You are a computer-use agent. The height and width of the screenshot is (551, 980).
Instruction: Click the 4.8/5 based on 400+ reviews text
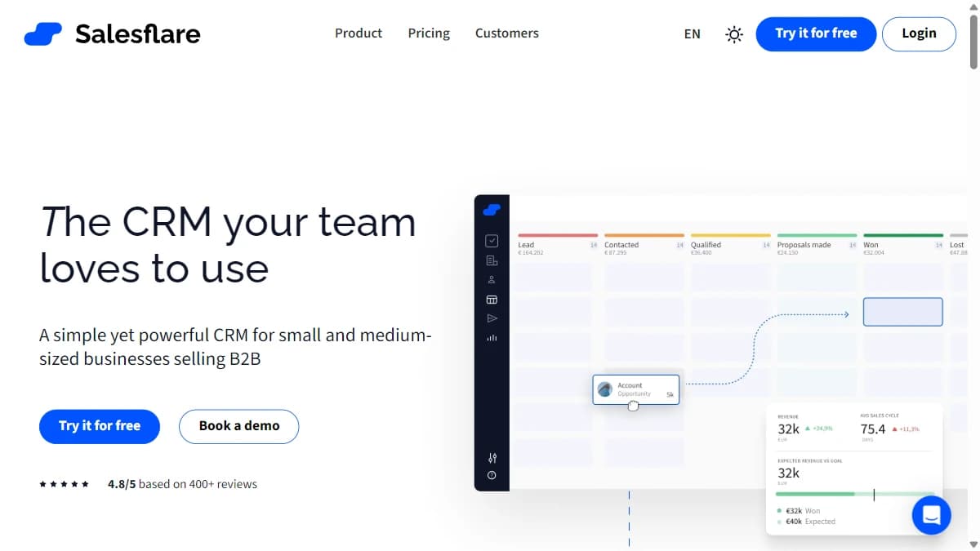tap(182, 484)
